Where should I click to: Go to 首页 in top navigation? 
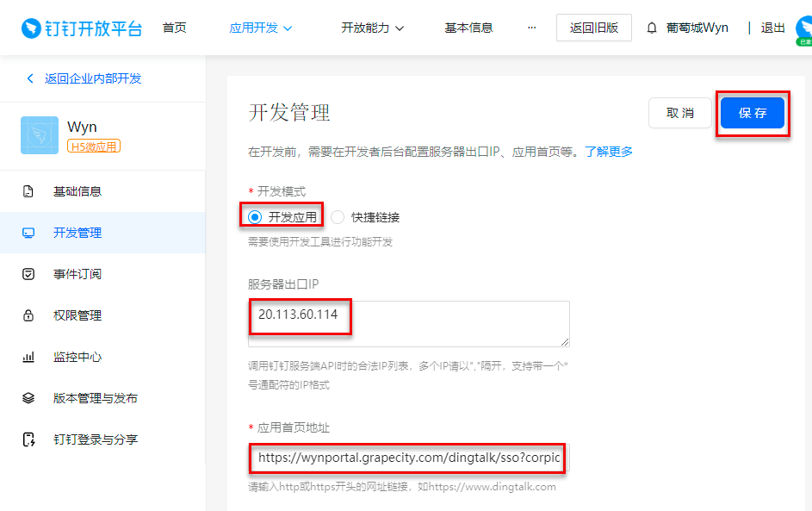point(174,28)
